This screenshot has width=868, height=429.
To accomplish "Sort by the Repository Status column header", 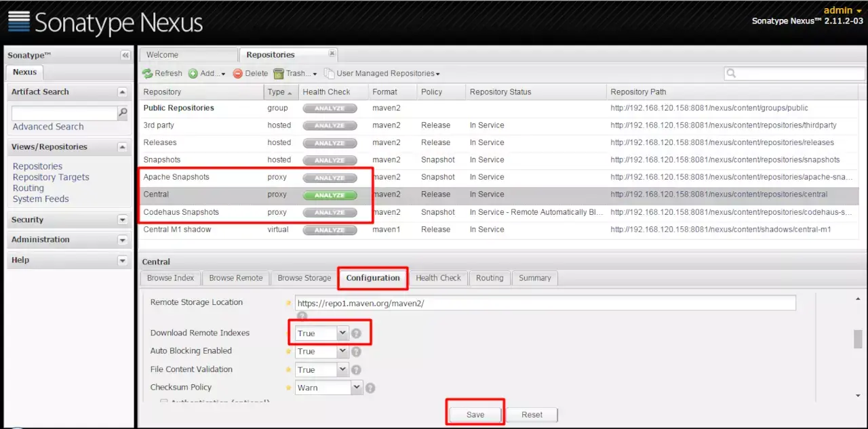I will 535,92.
